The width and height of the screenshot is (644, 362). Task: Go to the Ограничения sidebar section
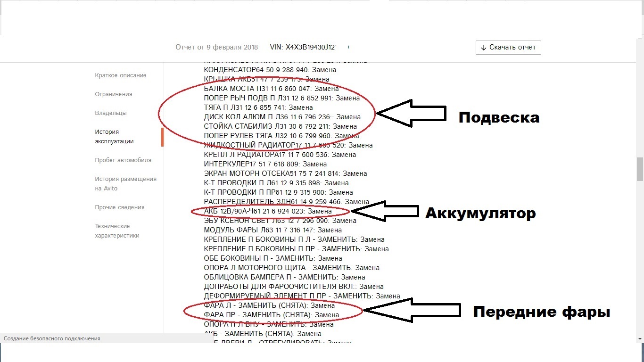pos(114,94)
